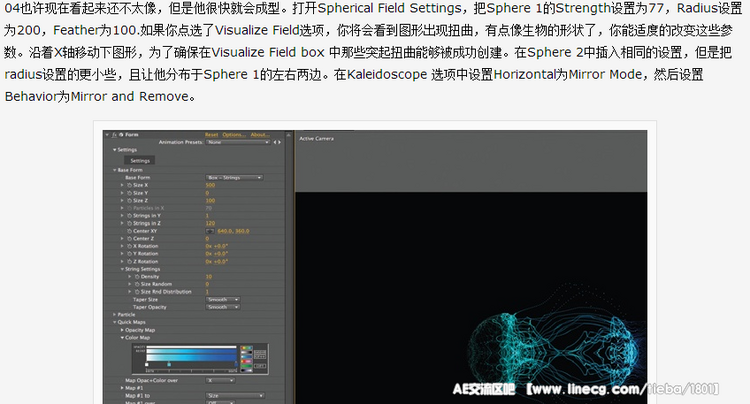750x404 pixels.
Task: Choose the pink-red gradient preset swatch
Action: pyautogui.click(x=247, y=361)
